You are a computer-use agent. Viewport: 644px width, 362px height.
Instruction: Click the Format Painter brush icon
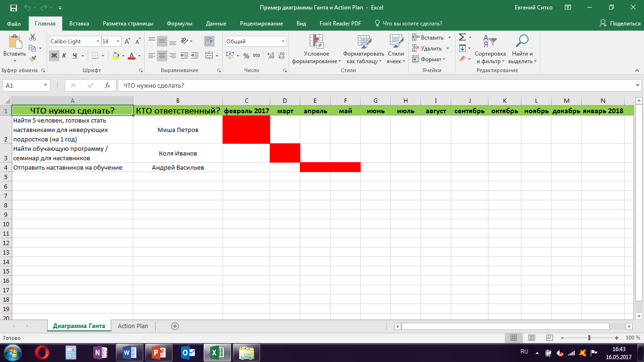33,59
